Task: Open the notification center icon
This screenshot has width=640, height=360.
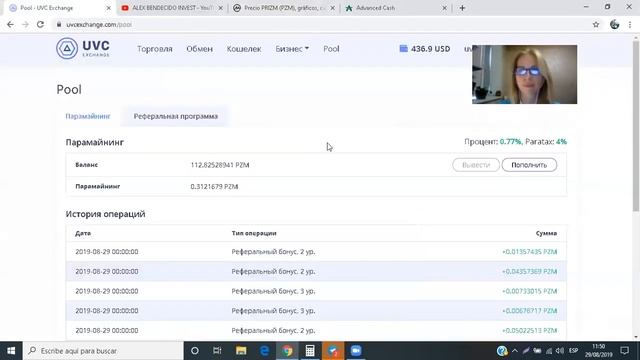Action: tap(624, 351)
